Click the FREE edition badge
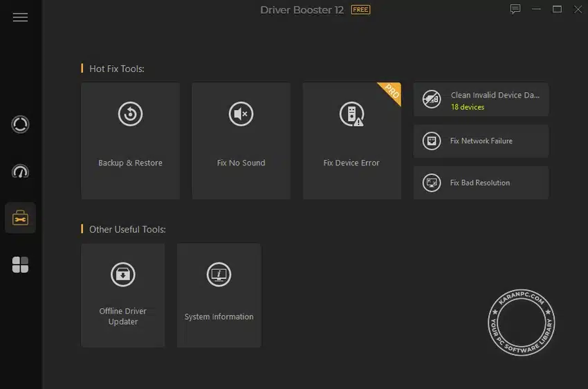Screen dimensions: 588x389 (360, 10)
